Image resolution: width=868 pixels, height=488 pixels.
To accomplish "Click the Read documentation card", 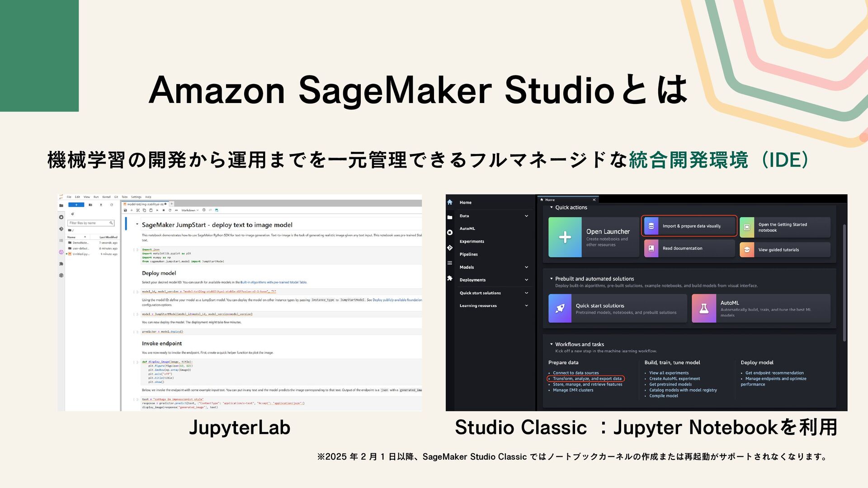I will point(689,248).
